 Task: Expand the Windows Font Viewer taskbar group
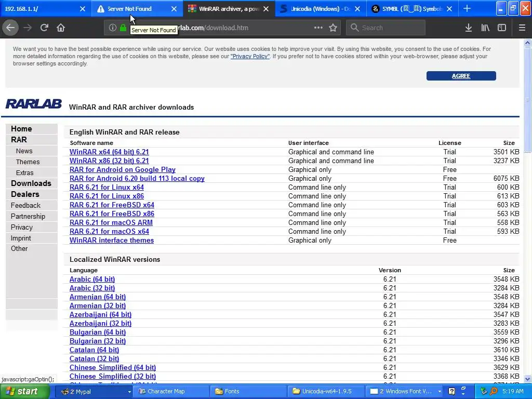coord(440,392)
